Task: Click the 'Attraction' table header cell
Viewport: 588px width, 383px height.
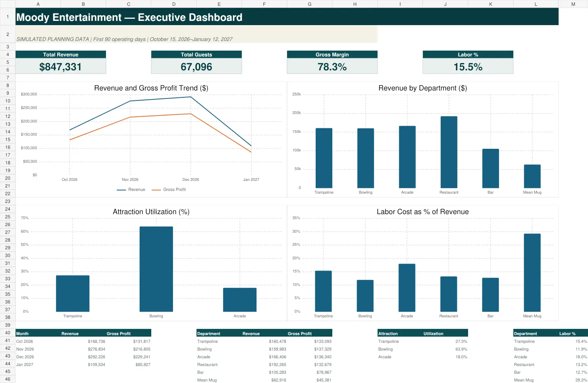Action: 400,333
